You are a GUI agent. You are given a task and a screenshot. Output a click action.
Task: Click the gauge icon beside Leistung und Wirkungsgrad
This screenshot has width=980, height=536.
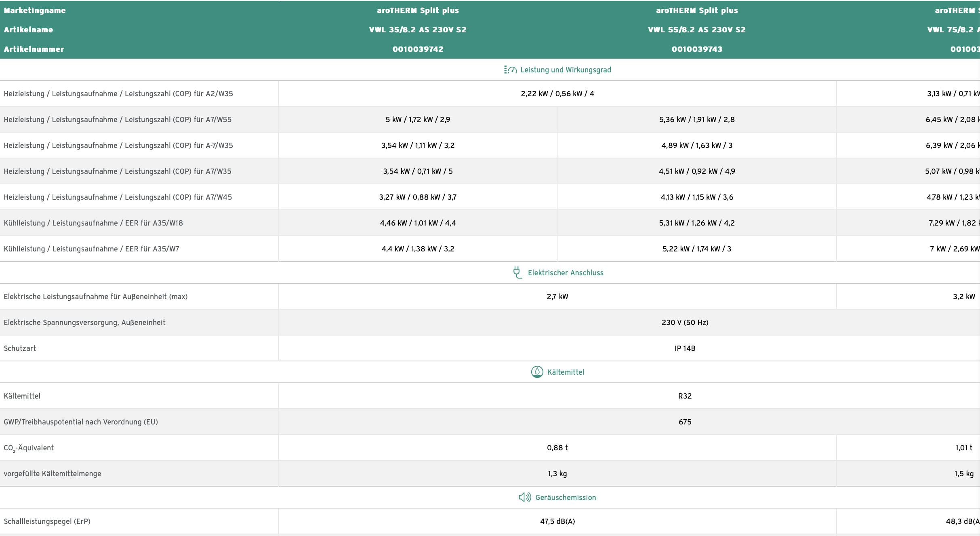[x=510, y=70]
